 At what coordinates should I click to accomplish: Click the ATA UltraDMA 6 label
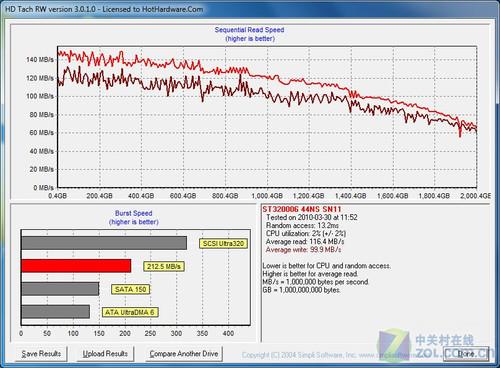(130, 312)
